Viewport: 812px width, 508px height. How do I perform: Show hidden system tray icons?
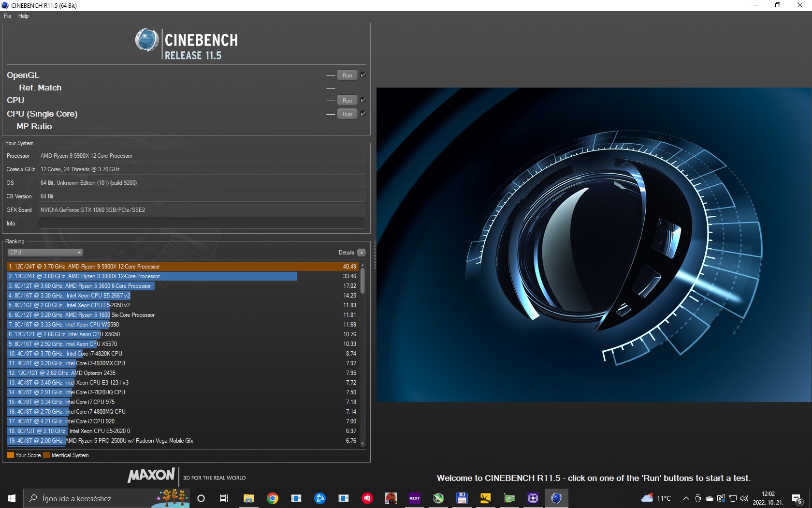pos(686,498)
